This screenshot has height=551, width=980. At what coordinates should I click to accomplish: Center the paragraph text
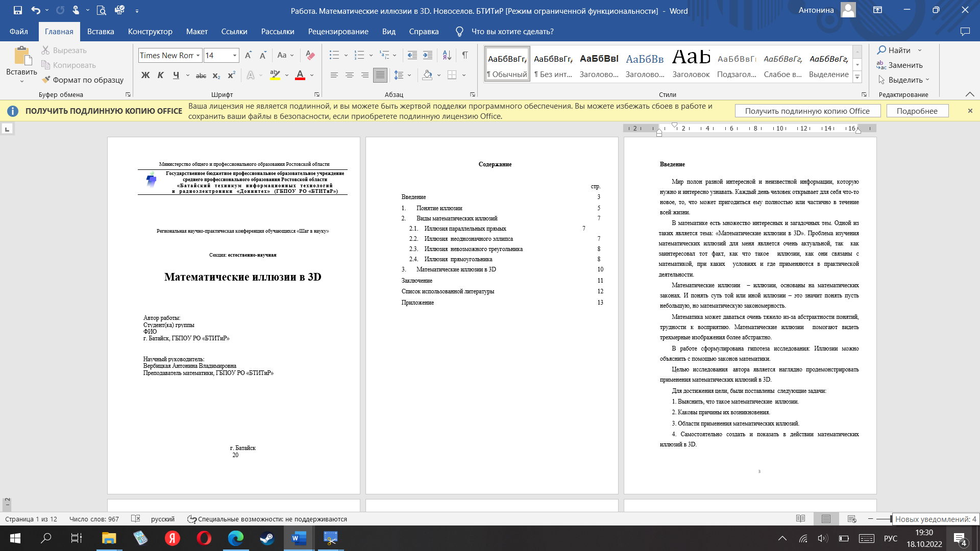350,76
